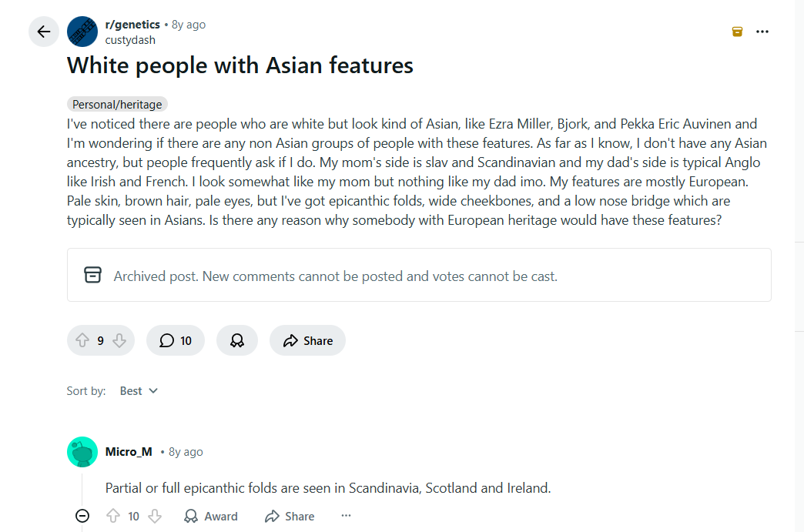The image size is (804, 532).
Task: Click the back arrow button
Action: tap(44, 32)
